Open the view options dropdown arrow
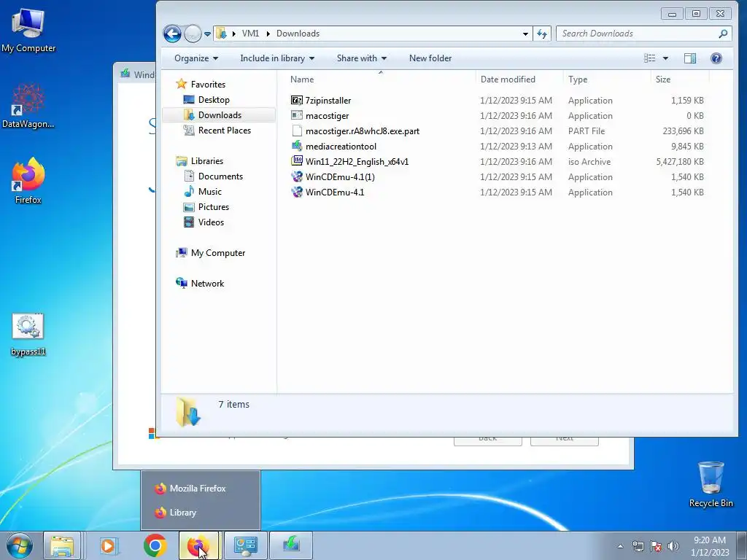 point(665,58)
